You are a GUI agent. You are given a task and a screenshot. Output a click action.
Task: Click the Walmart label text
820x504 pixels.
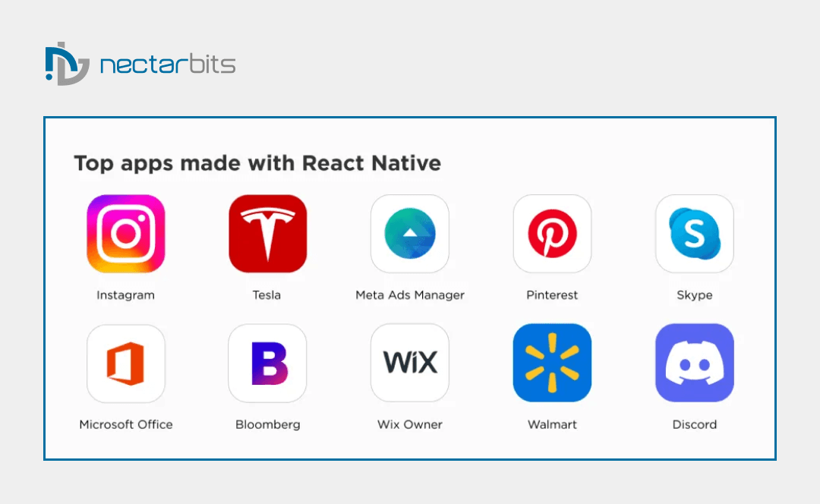[552, 424]
